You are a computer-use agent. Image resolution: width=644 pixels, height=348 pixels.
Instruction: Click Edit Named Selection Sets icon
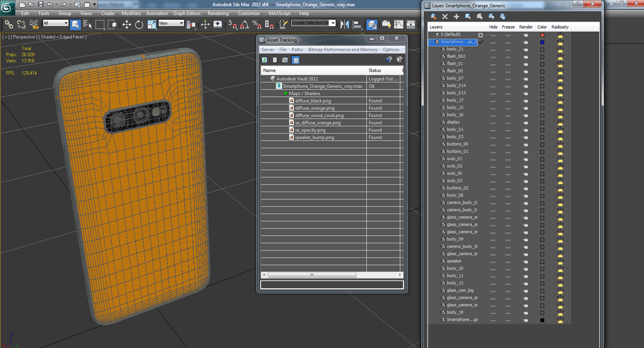click(284, 24)
